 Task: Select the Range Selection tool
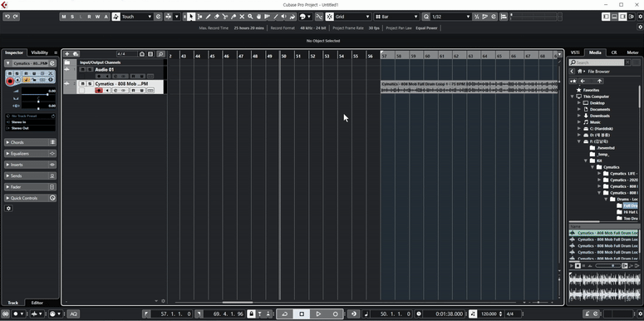199,17
